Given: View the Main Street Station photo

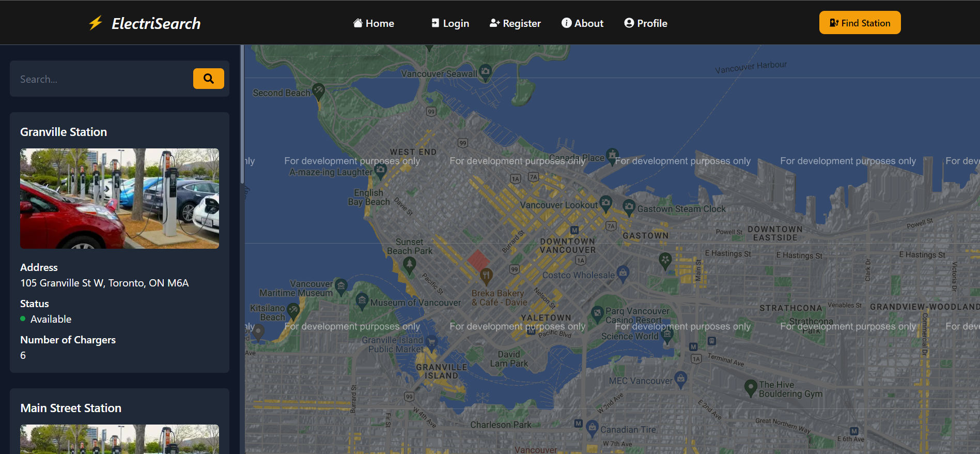Looking at the screenshot, I should point(119,439).
